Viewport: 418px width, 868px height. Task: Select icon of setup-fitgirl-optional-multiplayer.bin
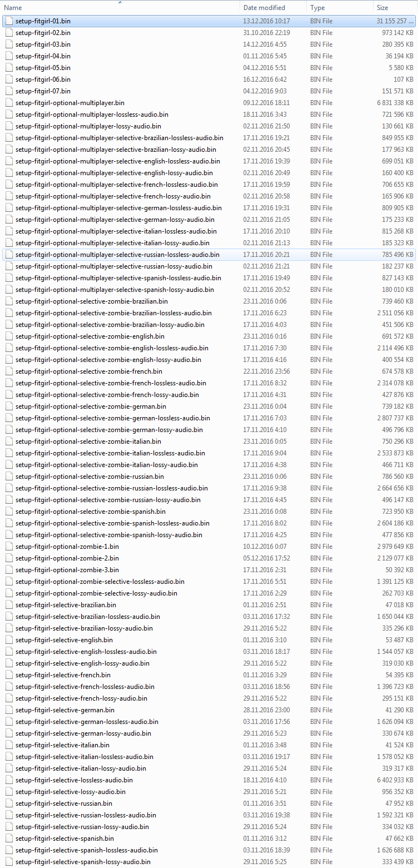9,103
